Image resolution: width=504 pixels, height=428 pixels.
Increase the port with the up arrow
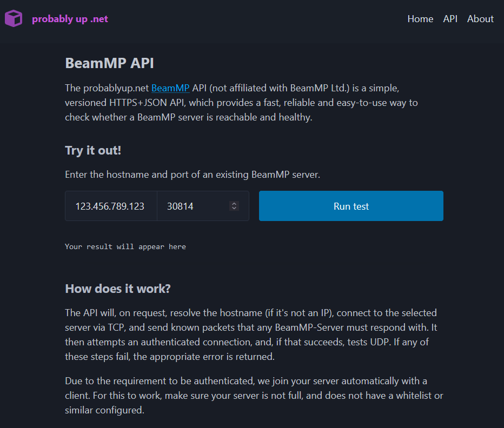pos(234,204)
